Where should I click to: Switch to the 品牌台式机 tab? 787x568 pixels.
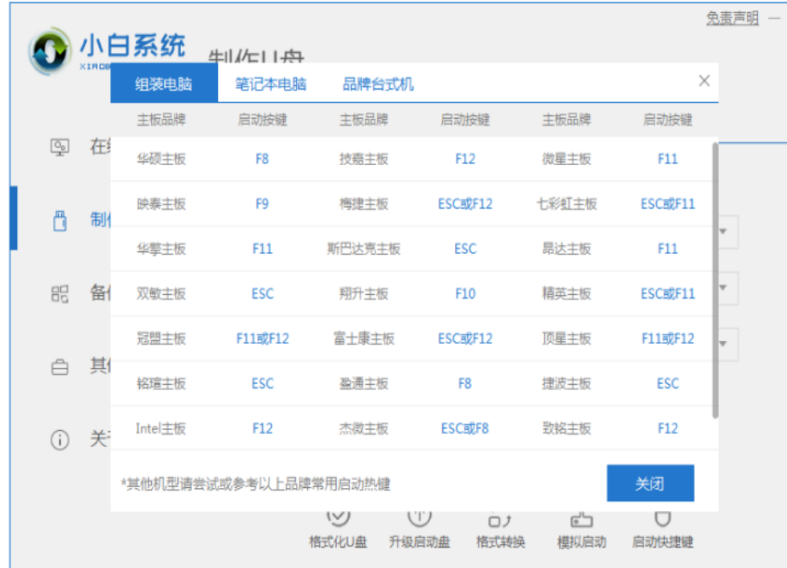[377, 84]
